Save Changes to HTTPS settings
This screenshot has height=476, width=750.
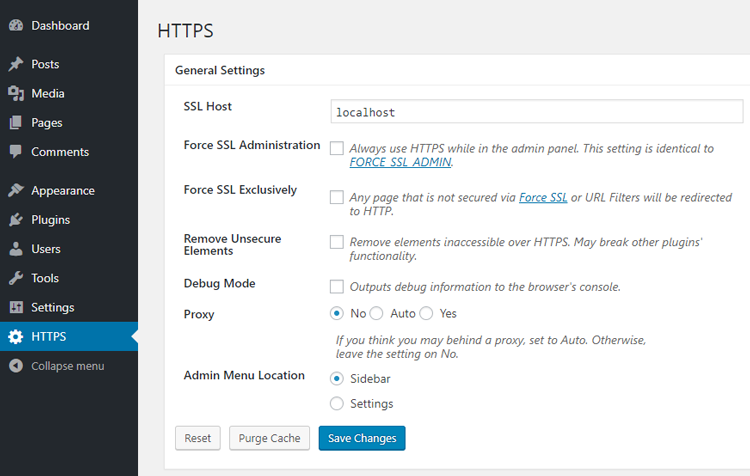tap(362, 438)
